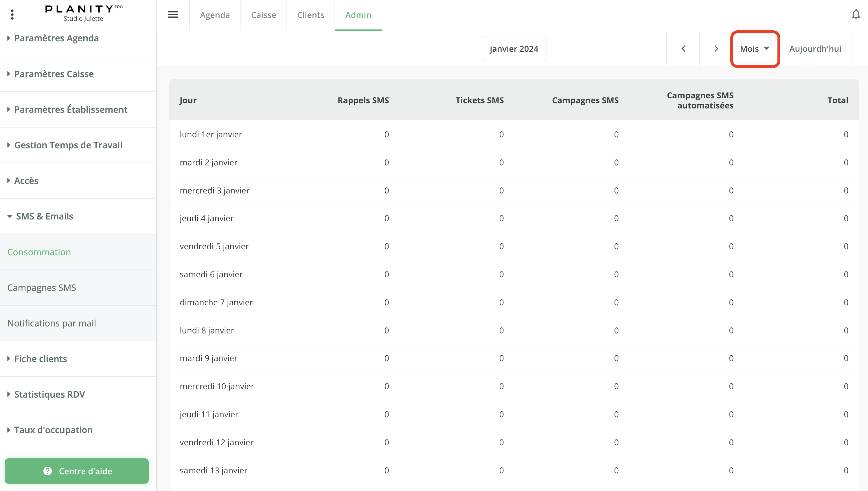Go to previous month arrow
The width and height of the screenshot is (868, 491).
pyautogui.click(x=683, y=49)
